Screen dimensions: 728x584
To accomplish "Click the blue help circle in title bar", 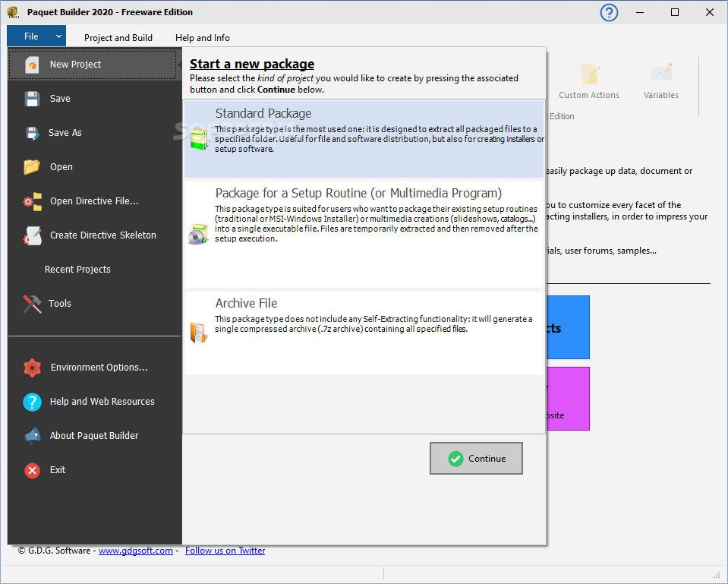I will pyautogui.click(x=609, y=13).
